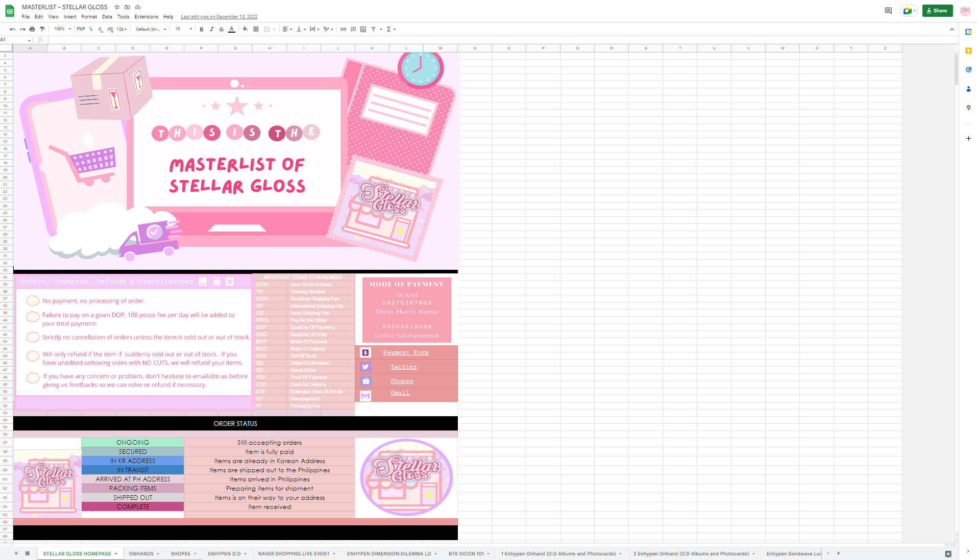Click the Name Box cell reference

(x=15, y=40)
